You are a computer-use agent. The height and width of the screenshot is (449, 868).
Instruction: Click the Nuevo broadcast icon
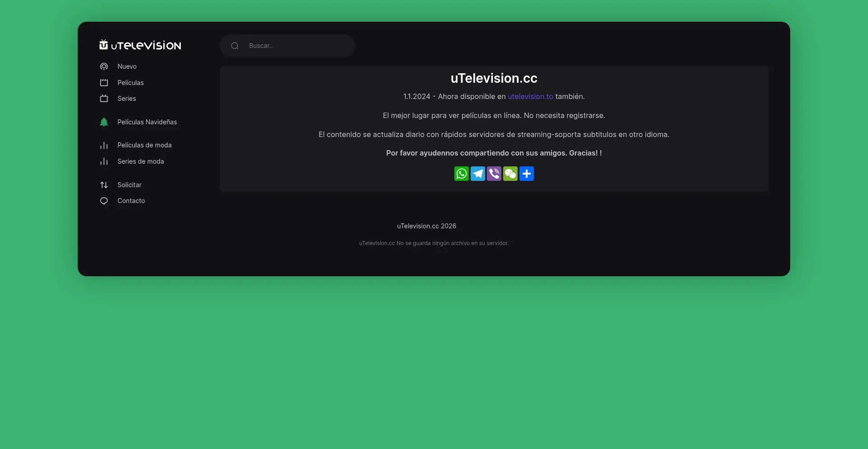click(x=104, y=66)
